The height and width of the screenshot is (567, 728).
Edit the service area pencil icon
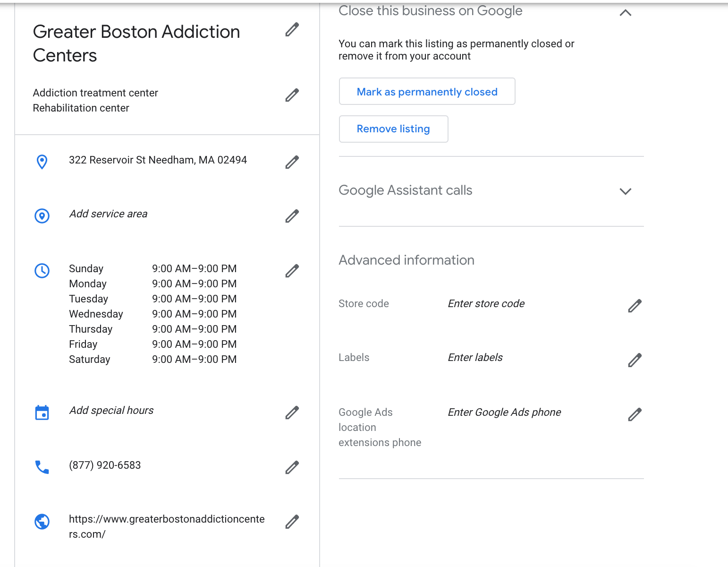pyautogui.click(x=292, y=216)
